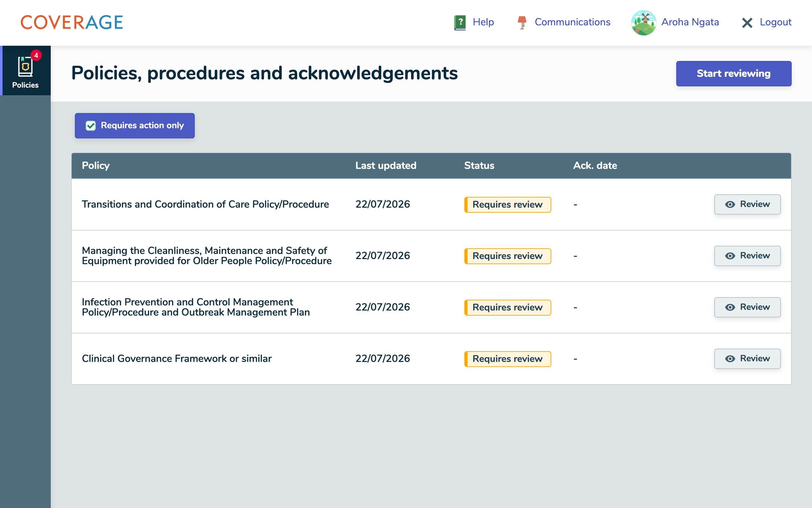The width and height of the screenshot is (812, 508).
Task: Click the Communications lamp icon
Action: tap(522, 23)
